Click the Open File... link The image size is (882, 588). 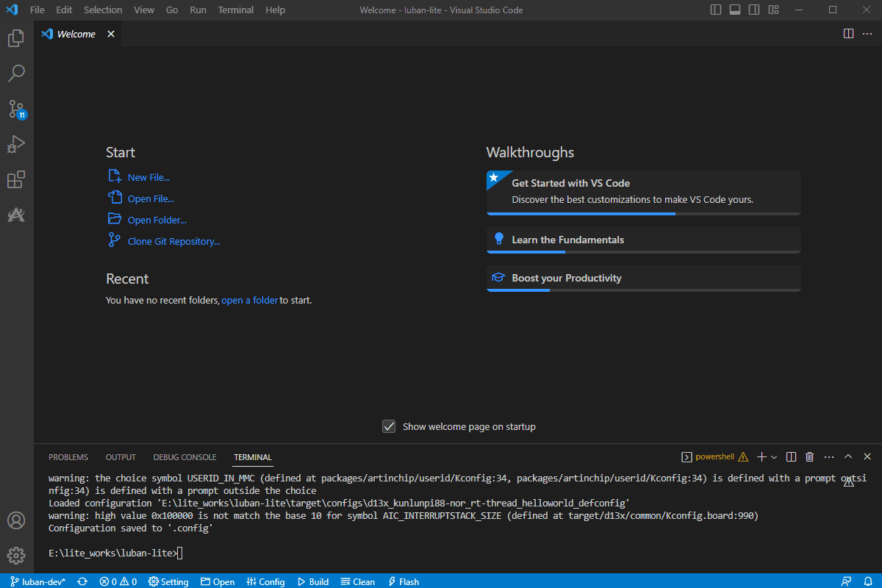(x=151, y=198)
